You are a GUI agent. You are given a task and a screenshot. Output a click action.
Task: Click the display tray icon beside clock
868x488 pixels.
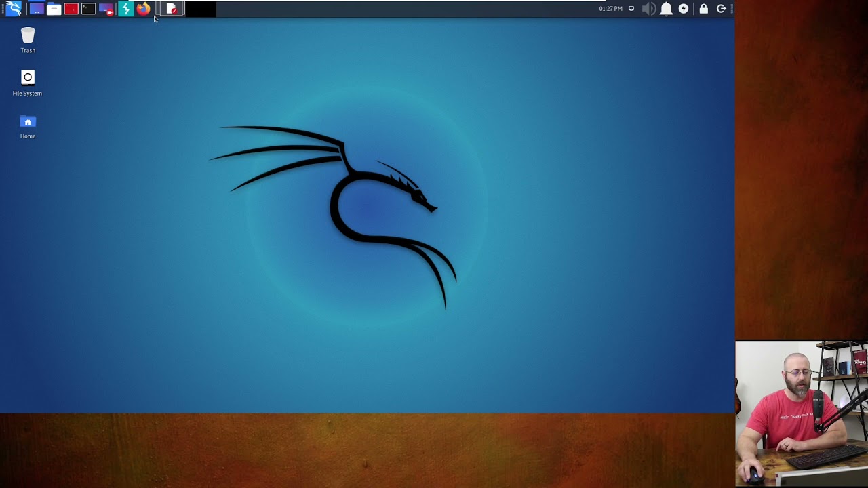click(631, 9)
